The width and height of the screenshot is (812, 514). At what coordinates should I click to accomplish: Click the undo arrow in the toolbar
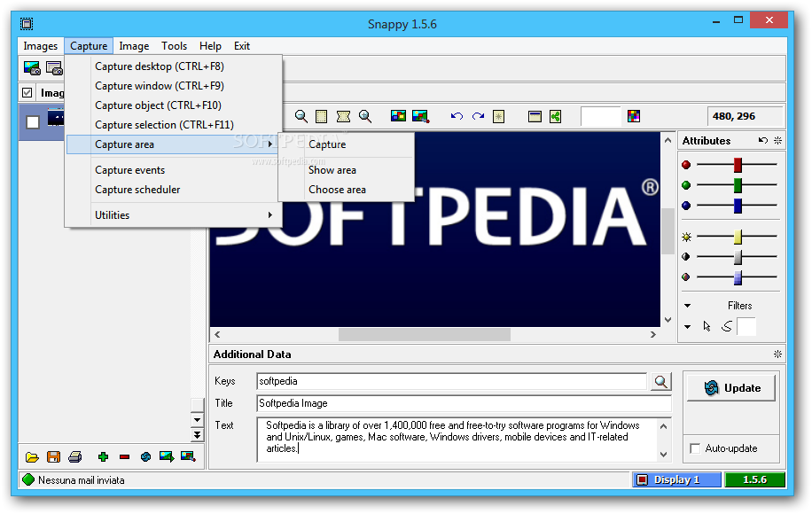coord(457,116)
